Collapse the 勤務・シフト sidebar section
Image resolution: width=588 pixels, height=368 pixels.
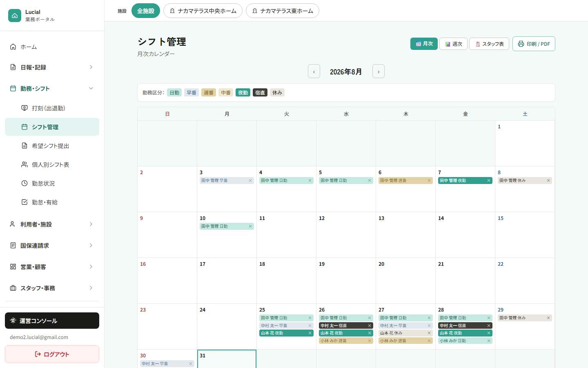tap(52, 88)
